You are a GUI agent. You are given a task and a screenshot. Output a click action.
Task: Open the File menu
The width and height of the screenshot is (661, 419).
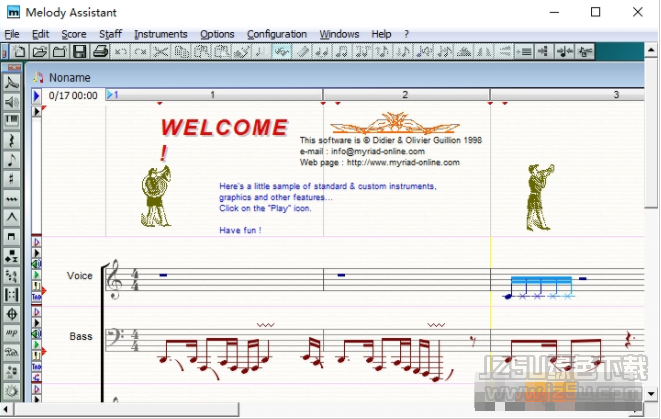(x=12, y=34)
